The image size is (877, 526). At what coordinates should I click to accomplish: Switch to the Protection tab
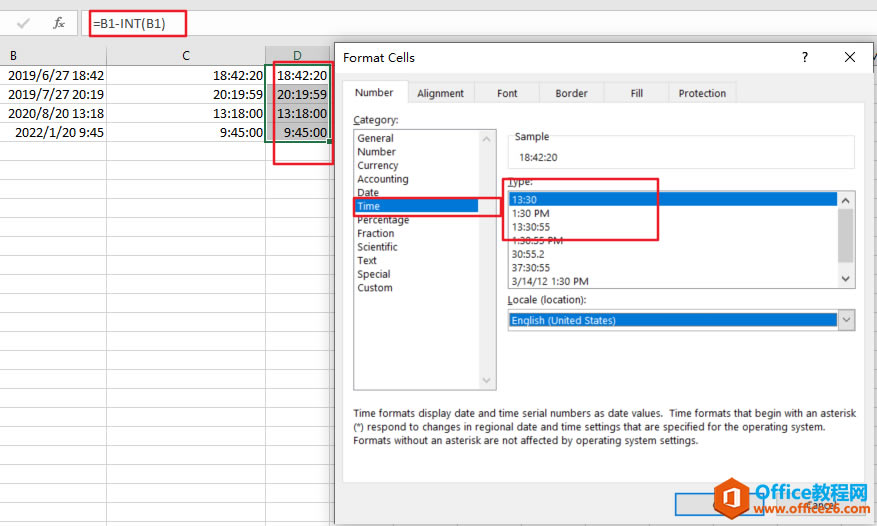point(702,93)
